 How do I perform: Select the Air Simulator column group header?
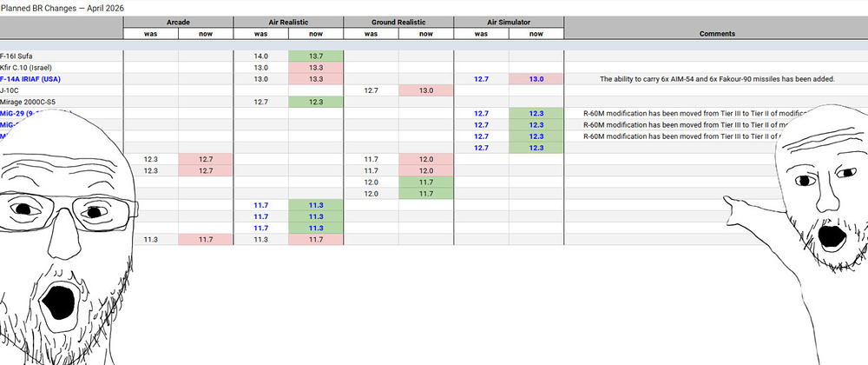point(509,22)
